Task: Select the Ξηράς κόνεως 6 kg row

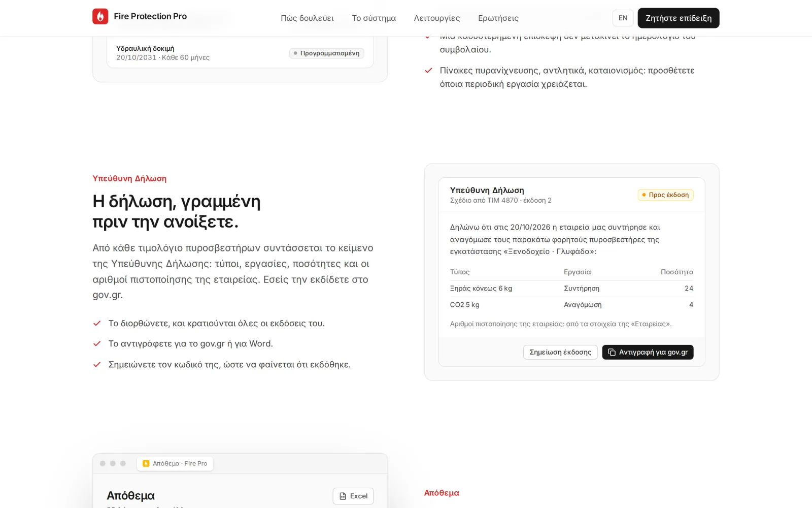Action: tap(571, 288)
